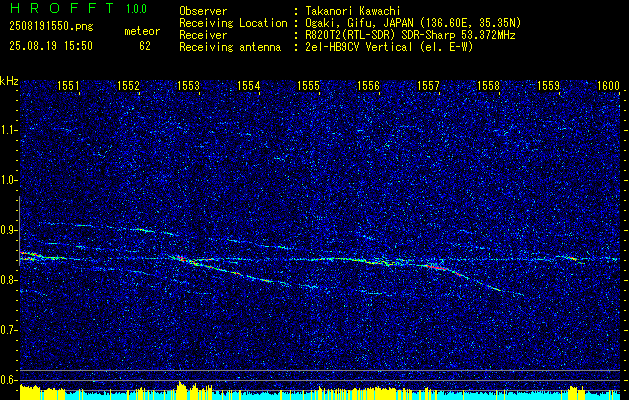Click the 0.8 kHz axis label

coord(8,280)
